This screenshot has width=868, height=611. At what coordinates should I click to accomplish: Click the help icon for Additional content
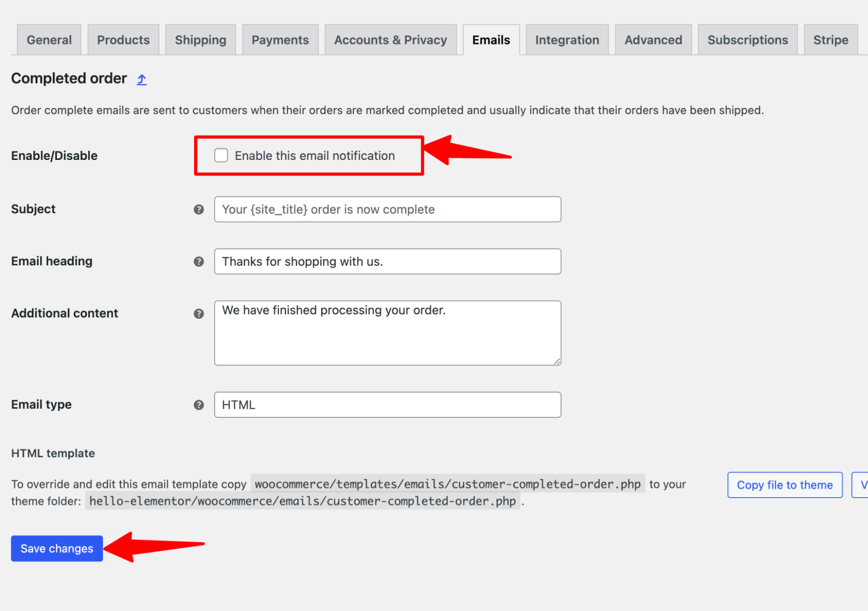199,314
